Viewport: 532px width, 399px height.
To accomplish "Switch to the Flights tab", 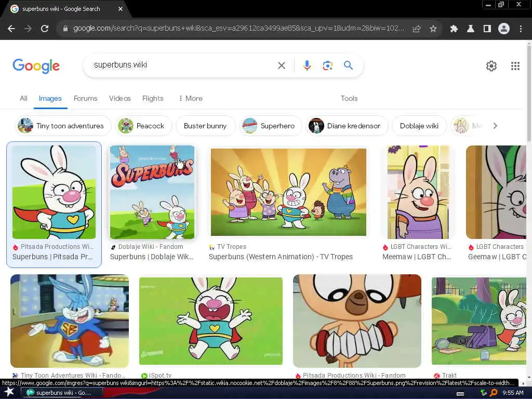I will (x=153, y=98).
